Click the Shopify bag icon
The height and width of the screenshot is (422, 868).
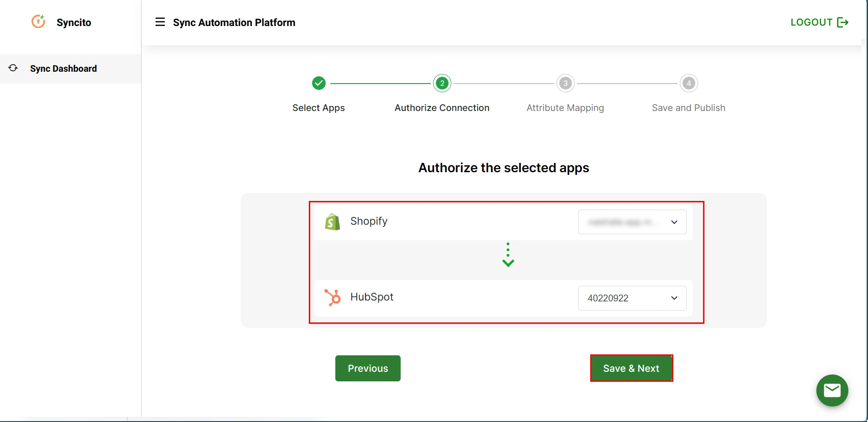(333, 222)
